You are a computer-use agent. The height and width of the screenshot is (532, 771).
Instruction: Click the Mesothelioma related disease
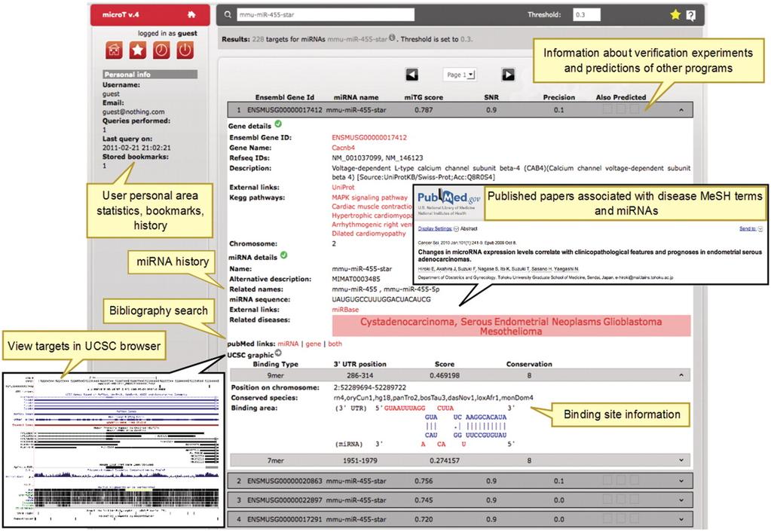click(511, 332)
